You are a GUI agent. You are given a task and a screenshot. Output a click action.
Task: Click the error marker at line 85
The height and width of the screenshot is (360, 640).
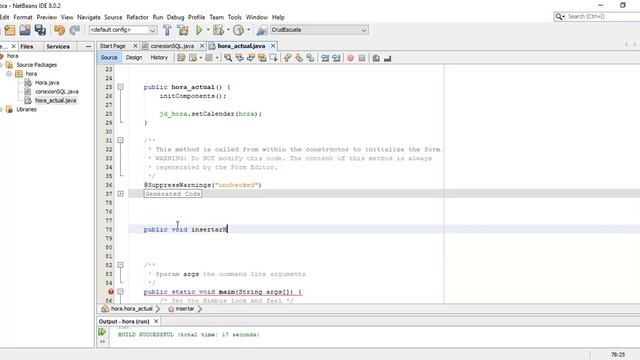tap(111, 291)
